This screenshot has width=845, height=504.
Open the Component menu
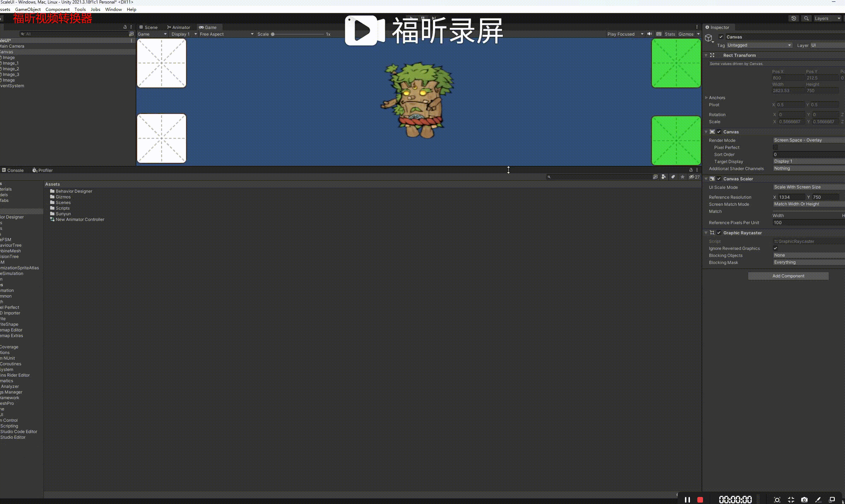tap(57, 10)
